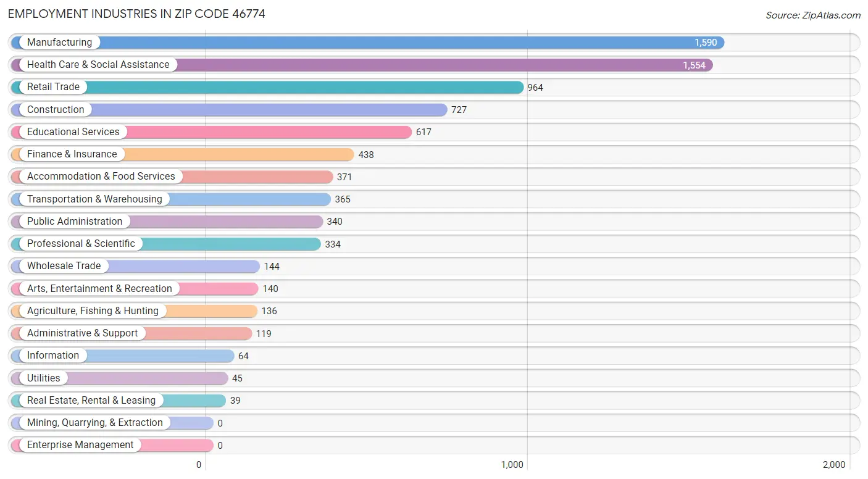The height and width of the screenshot is (479, 868).
Task: Click the Public Administration label
Action: pos(75,222)
